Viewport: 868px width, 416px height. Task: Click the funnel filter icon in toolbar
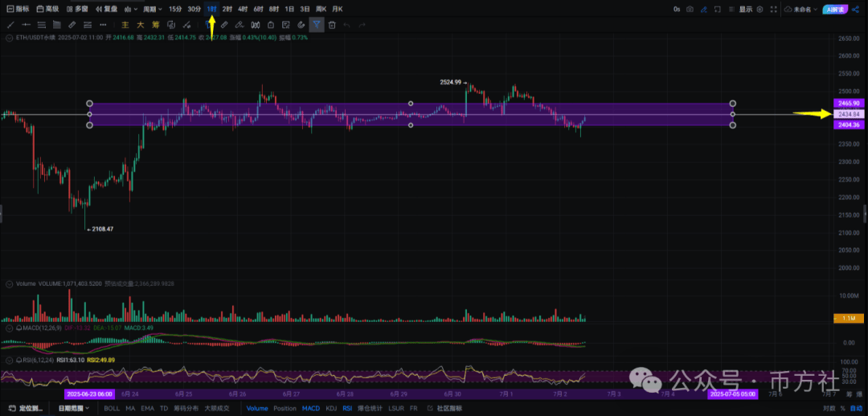coord(317,25)
